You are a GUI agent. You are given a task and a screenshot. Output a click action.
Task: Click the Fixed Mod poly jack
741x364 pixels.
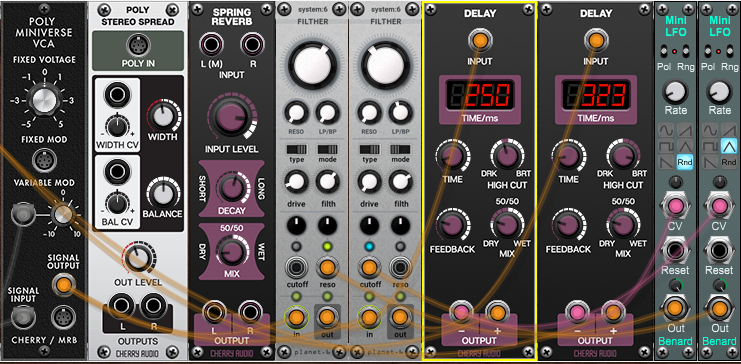coord(44,161)
